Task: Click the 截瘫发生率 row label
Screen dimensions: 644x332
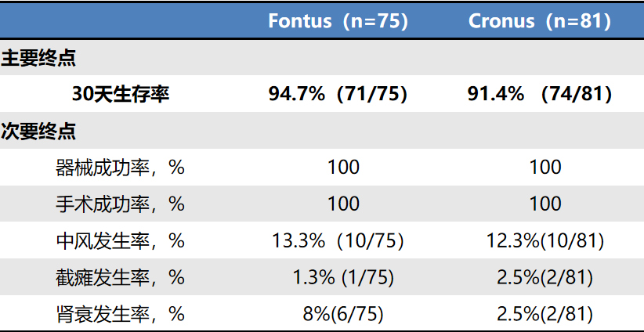Action: point(121,277)
